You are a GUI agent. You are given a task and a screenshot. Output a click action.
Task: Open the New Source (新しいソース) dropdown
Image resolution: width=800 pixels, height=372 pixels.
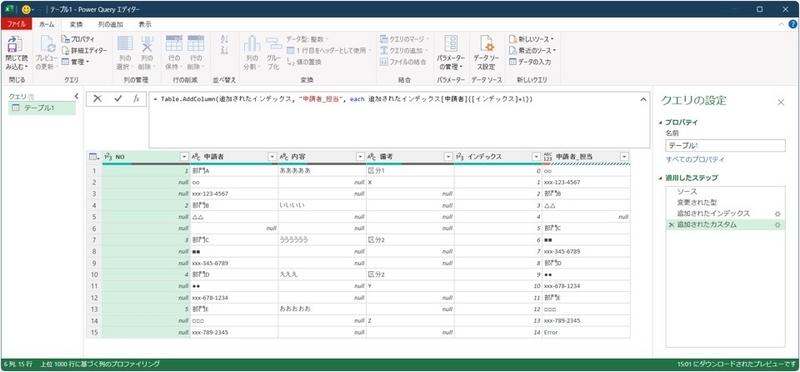tap(532, 39)
